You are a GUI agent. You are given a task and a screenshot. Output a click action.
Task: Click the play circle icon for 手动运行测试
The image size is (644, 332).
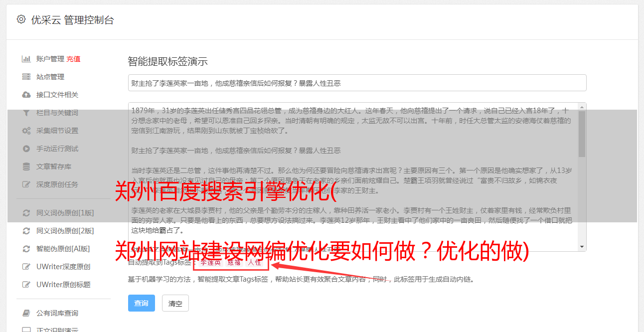(x=26, y=149)
